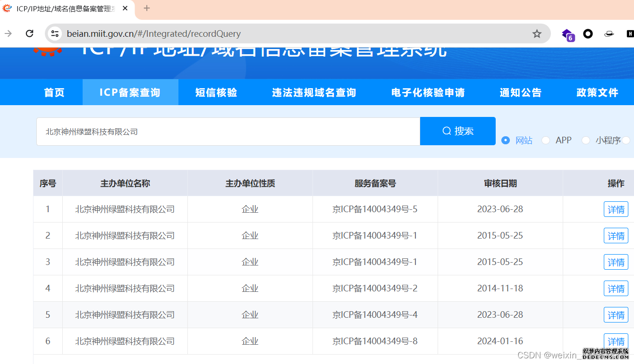Open 详情 for record 京ICP备14004349号-5
The height and width of the screenshot is (364, 634).
pos(616,209)
